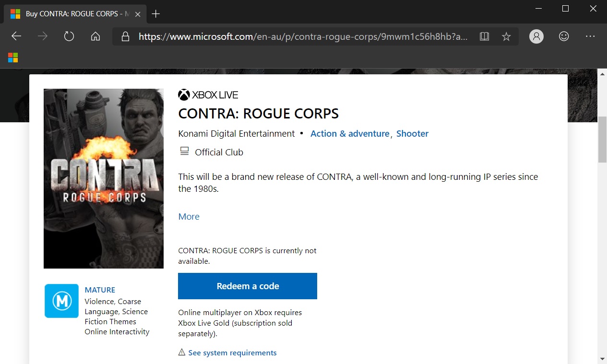The height and width of the screenshot is (364, 607).
Task: Click the page scrollbar down arrow
Action: 602,359
